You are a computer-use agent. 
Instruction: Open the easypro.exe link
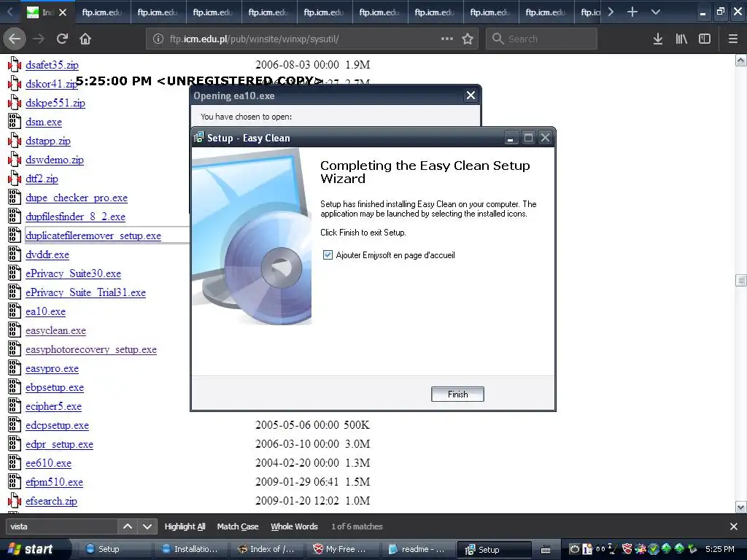tap(52, 368)
